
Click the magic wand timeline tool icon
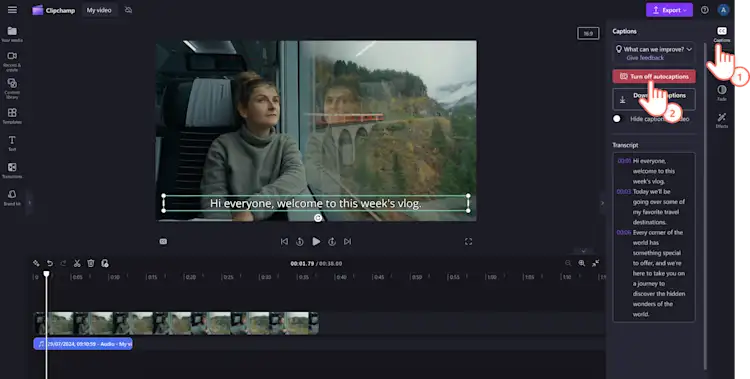36,263
